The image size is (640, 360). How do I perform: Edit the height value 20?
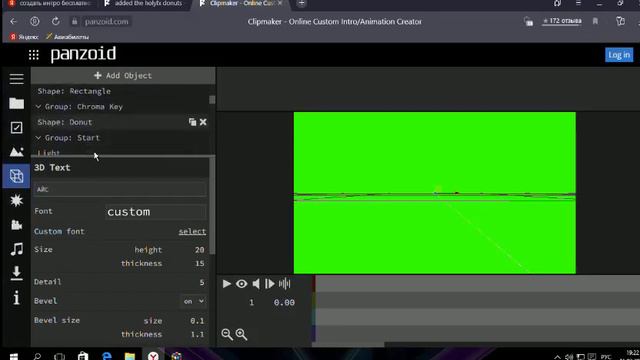(x=199, y=249)
